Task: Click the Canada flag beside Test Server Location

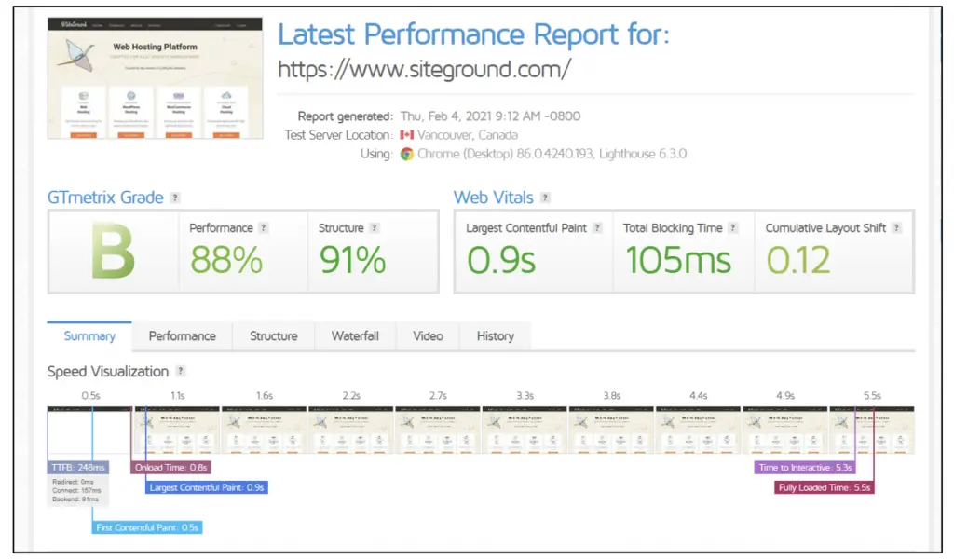Action: tap(407, 134)
